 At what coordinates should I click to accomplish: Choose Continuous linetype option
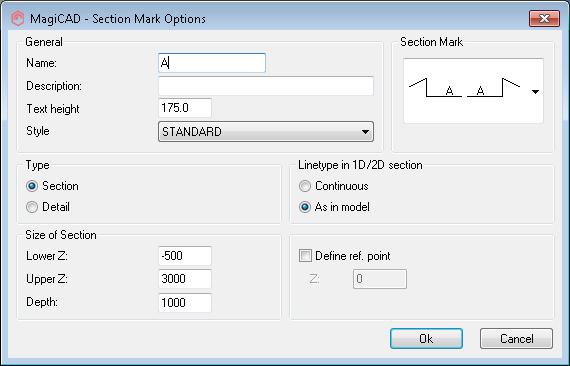(305, 186)
